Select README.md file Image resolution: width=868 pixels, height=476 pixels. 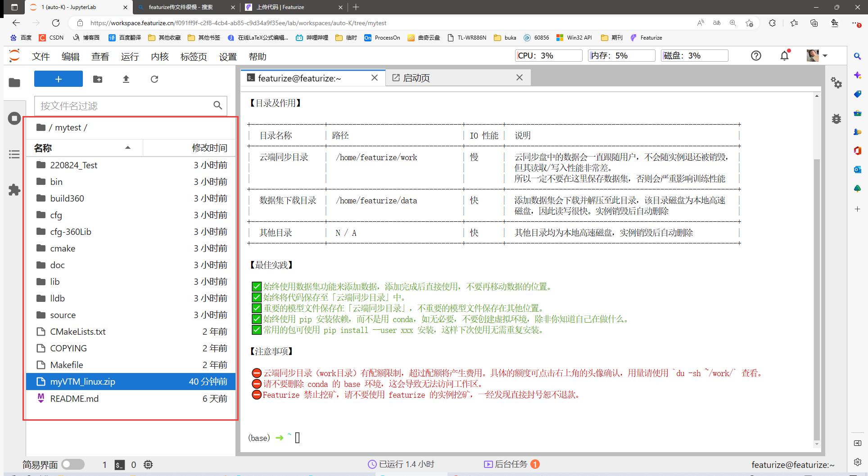tap(131, 399)
